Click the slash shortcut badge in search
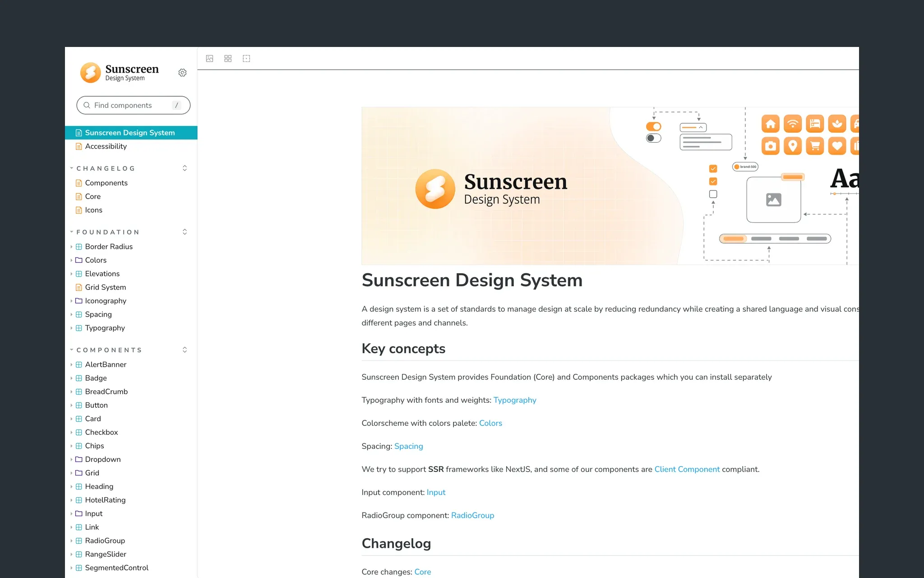This screenshot has height=578, width=924. [x=176, y=105]
